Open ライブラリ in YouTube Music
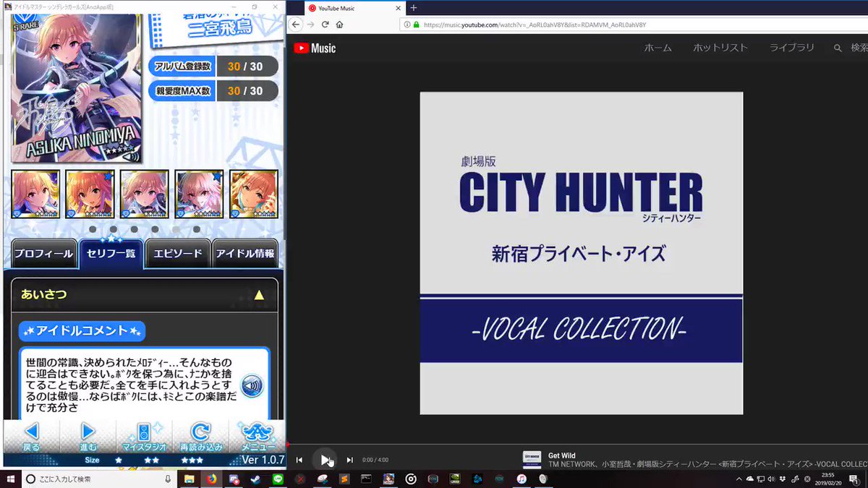 click(x=792, y=48)
